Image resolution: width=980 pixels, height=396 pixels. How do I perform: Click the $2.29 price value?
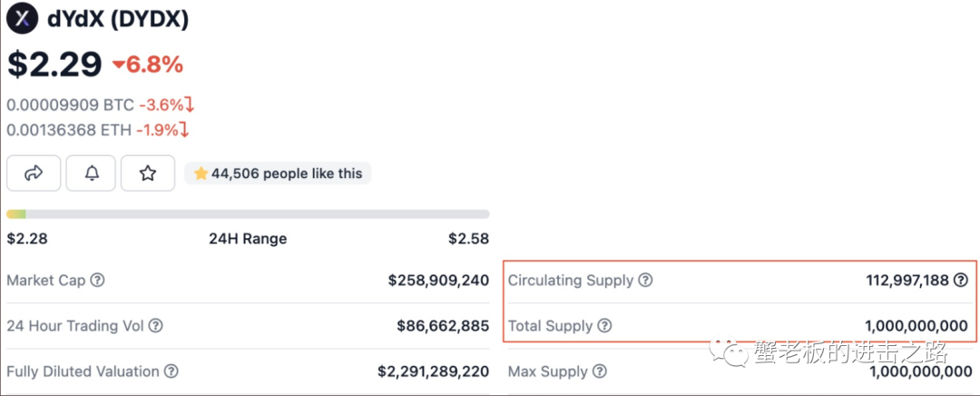click(54, 64)
